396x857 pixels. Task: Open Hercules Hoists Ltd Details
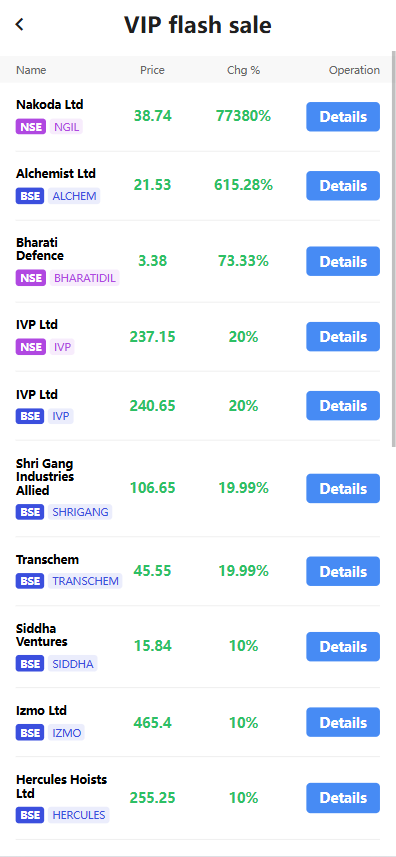(342, 797)
